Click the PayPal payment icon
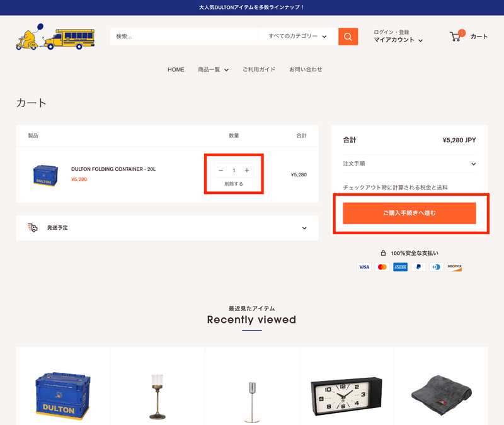Image resolution: width=504 pixels, height=425 pixels. click(x=418, y=267)
